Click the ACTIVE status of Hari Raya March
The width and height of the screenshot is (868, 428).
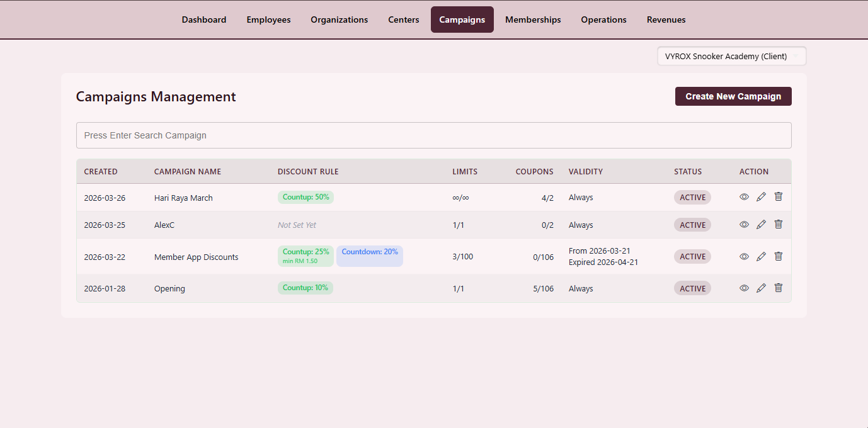pyautogui.click(x=692, y=198)
